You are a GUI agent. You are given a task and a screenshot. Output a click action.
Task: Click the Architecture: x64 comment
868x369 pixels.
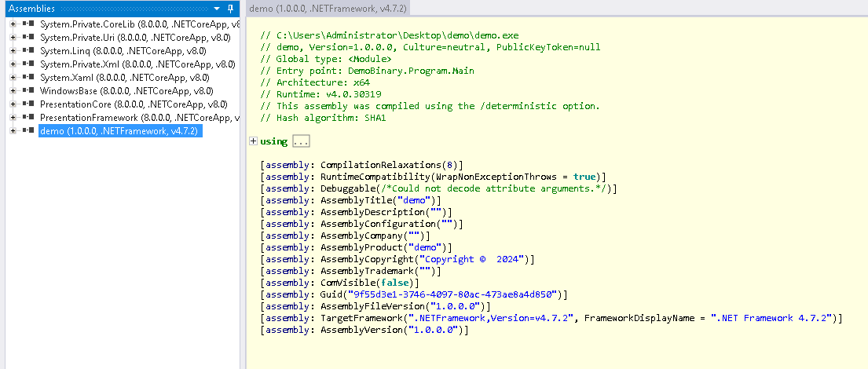(316, 82)
